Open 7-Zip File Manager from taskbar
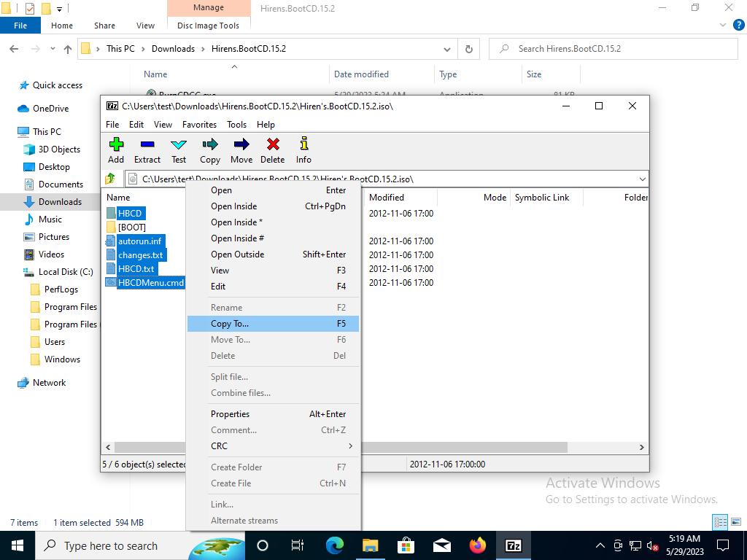 [514, 545]
